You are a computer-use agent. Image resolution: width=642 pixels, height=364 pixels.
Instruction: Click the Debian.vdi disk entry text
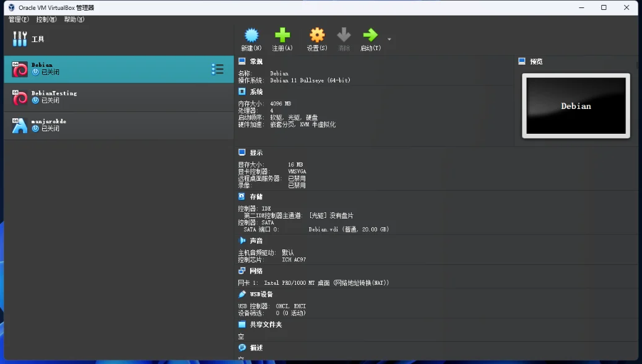coord(349,229)
